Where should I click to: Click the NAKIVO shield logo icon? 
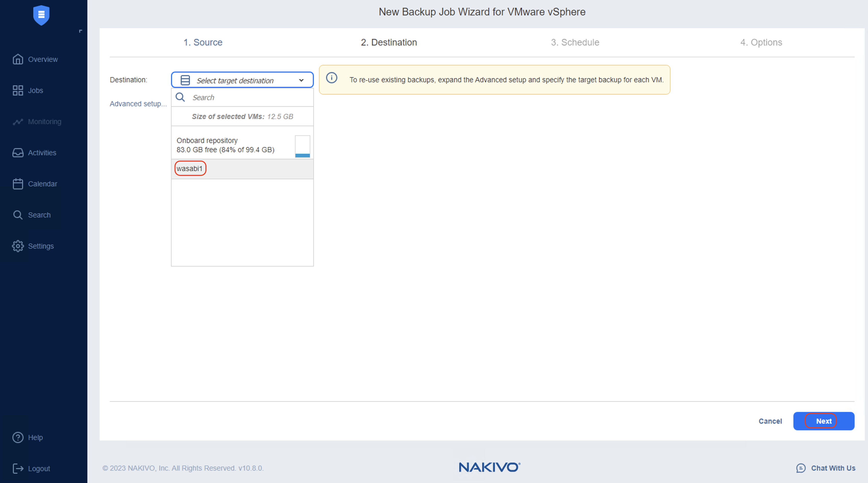pos(41,15)
